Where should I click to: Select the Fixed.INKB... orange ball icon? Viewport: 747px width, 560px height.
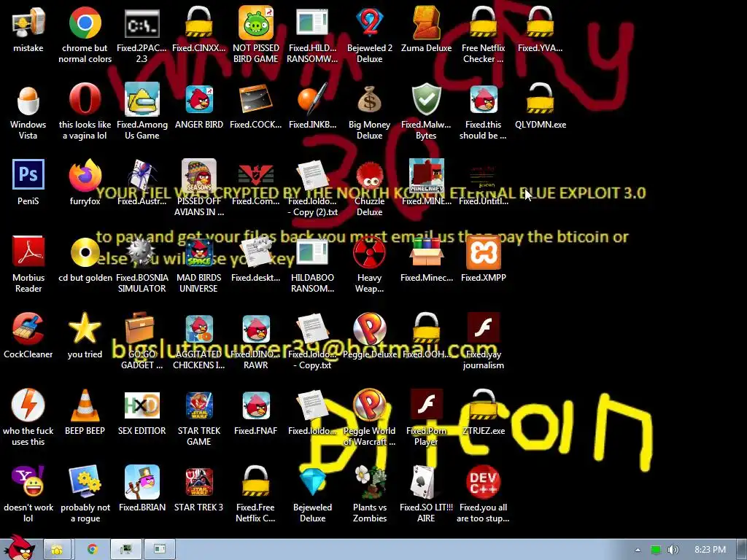[x=312, y=99]
